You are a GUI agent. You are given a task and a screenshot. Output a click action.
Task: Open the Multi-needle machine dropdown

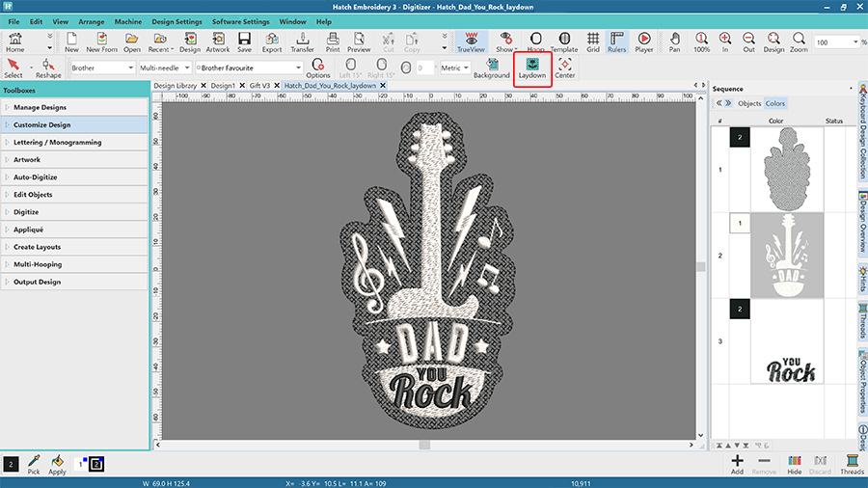coord(163,68)
